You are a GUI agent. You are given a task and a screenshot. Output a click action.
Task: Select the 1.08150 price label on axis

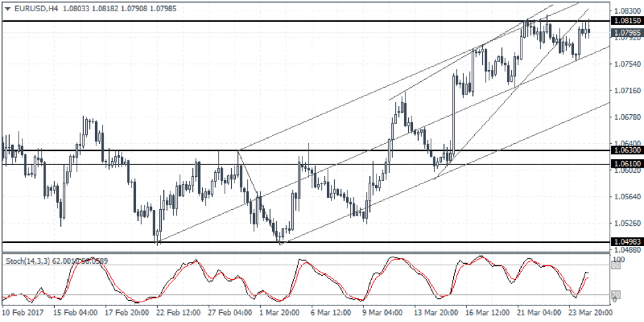coord(625,22)
